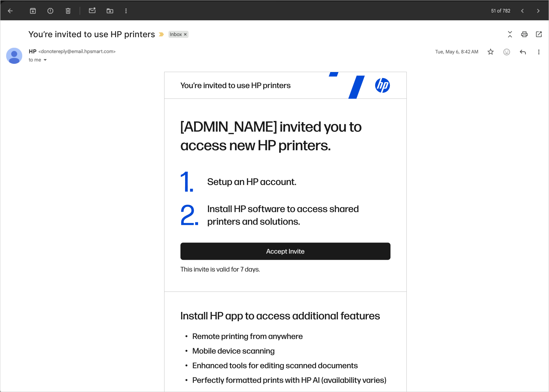549x392 pixels.
Task: Archive this HP email
Action: [x=33, y=11]
